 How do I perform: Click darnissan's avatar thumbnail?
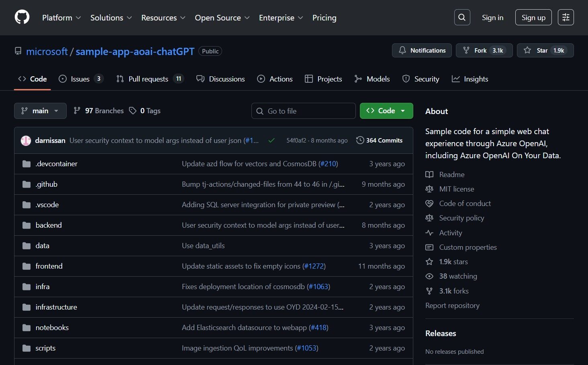pyautogui.click(x=26, y=141)
